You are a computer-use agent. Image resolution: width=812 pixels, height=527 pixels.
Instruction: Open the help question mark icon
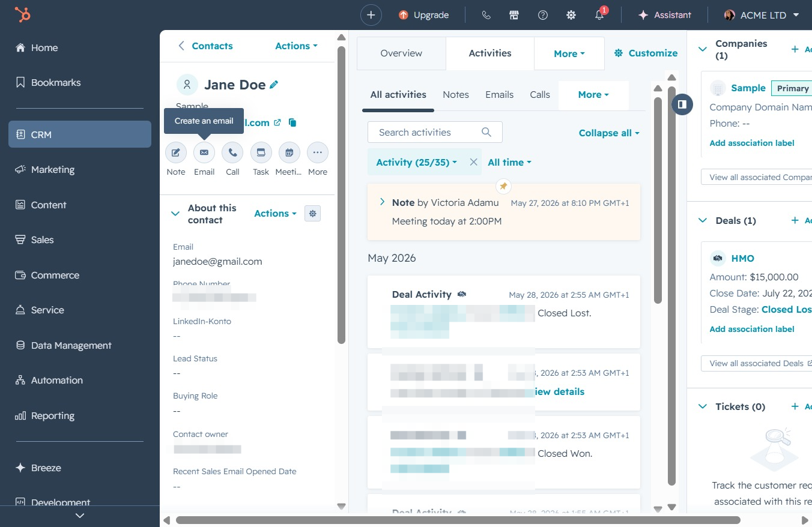(543, 15)
